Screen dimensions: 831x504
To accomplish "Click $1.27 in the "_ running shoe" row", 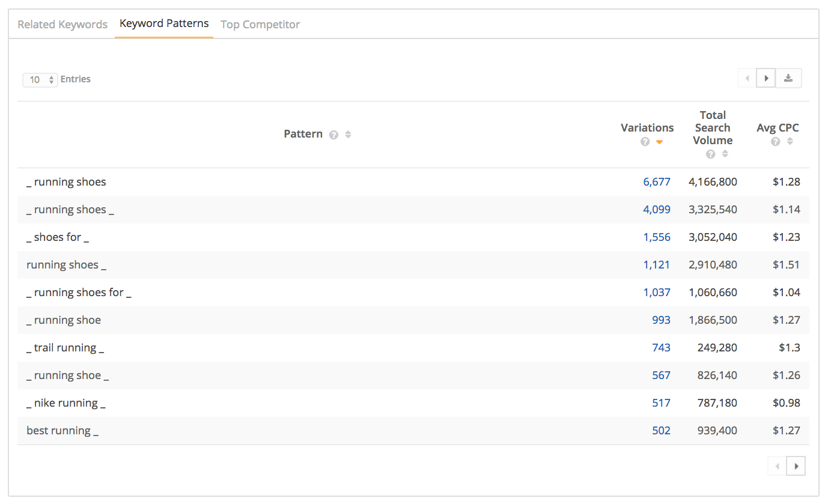I will coord(787,320).
